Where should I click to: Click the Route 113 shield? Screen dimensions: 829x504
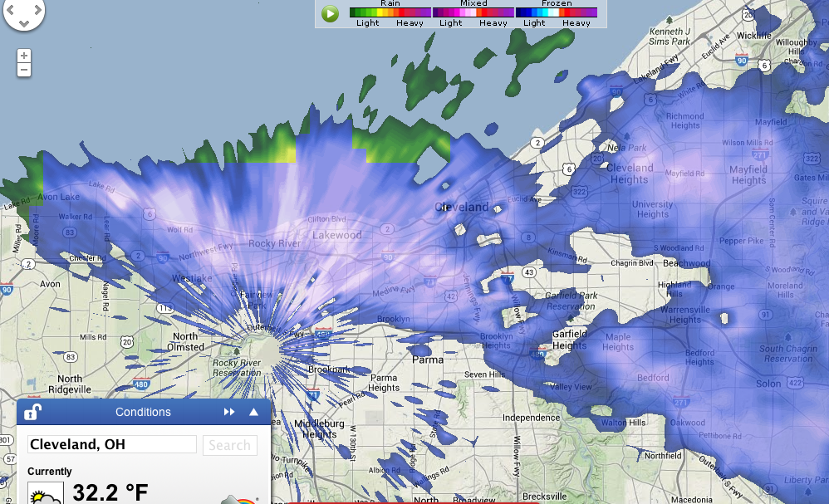click(165, 308)
